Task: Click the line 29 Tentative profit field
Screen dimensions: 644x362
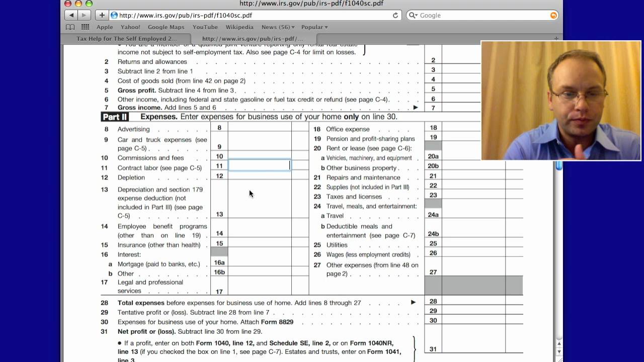Action: [473, 310]
